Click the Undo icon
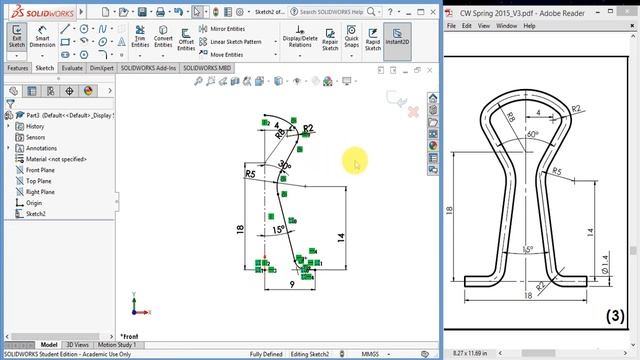 (x=178, y=12)
